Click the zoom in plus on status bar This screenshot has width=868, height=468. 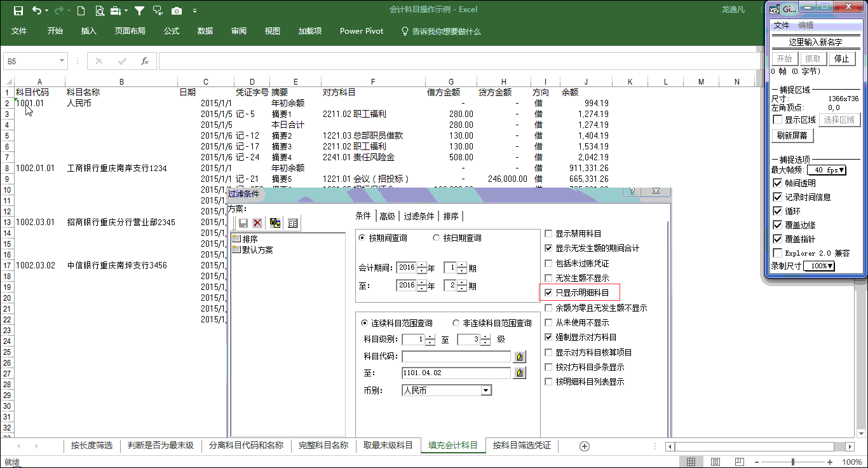tap(830, 462)
